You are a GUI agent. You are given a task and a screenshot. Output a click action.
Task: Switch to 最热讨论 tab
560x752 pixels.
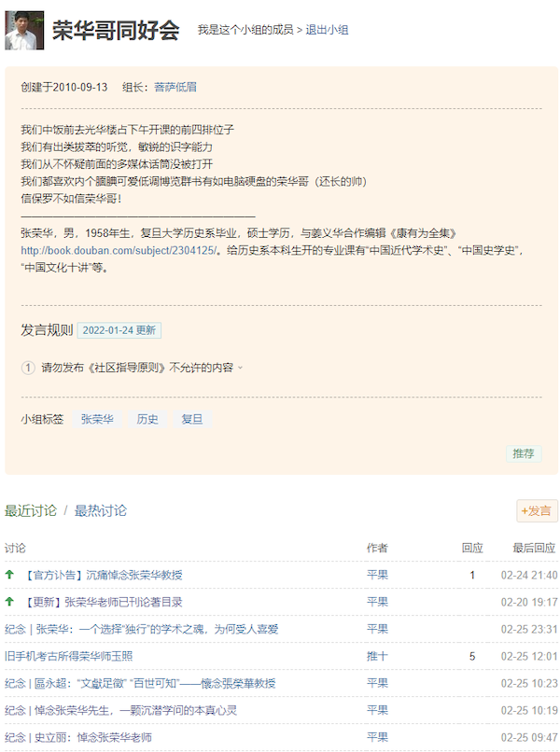click(101, 510)
